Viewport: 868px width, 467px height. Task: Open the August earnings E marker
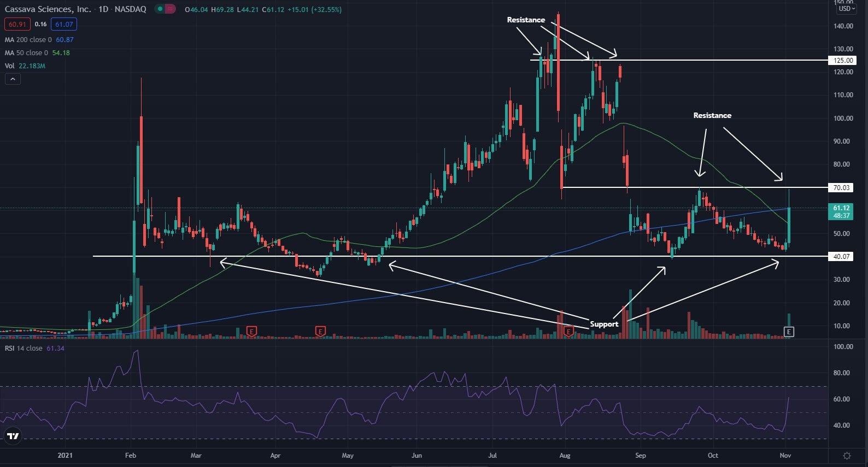568,331
